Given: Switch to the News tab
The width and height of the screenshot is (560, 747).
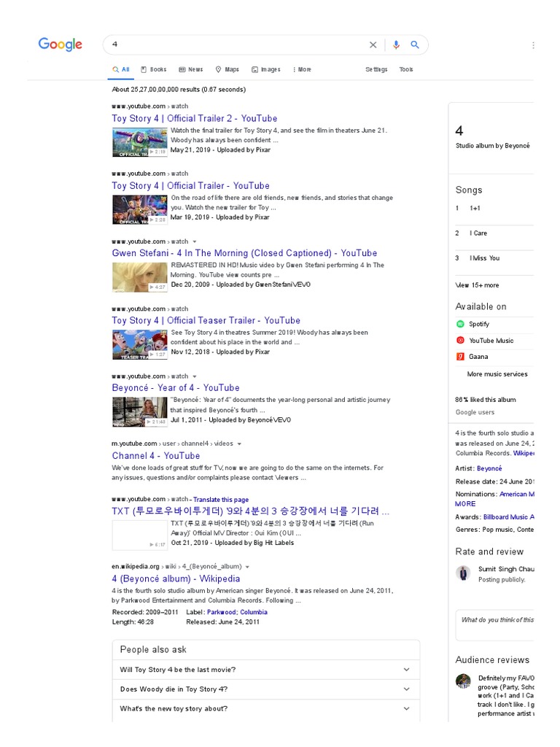Looking at the screenshot, I should pyautogui.click(x=190, y=69).
